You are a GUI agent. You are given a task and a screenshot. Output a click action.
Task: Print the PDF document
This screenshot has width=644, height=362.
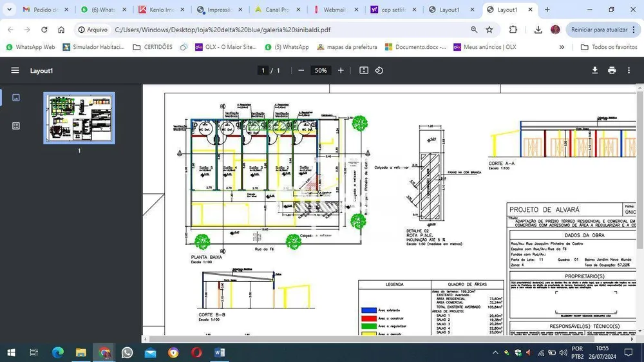click(612, 71)
